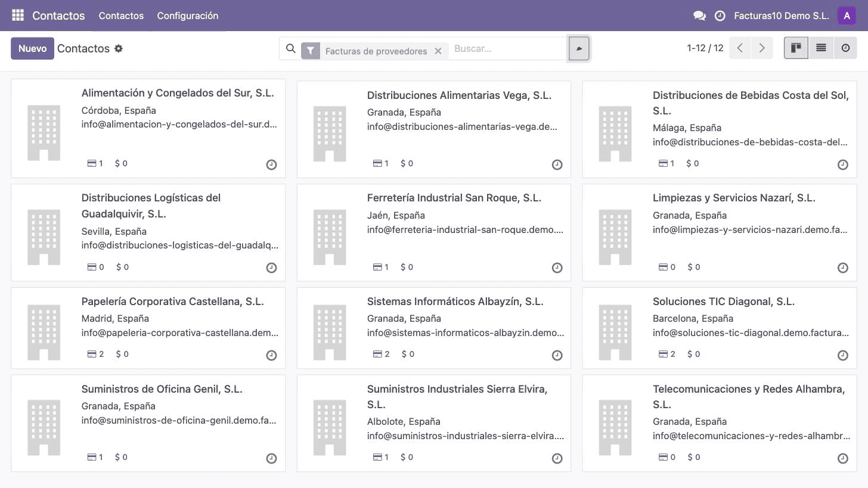The width and height of the screenshot is (868, 488).
Task: Click the text 'Madrid, España'
Action: coord(115,319)
